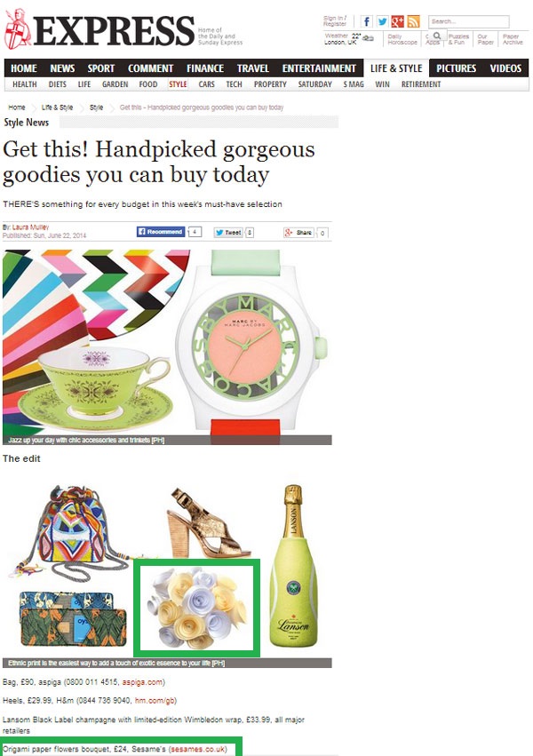This screenshot has height=756, width=533.
Task: Click author name Laura Mulley
Action: pyautogui.click(x=31, y=227)
